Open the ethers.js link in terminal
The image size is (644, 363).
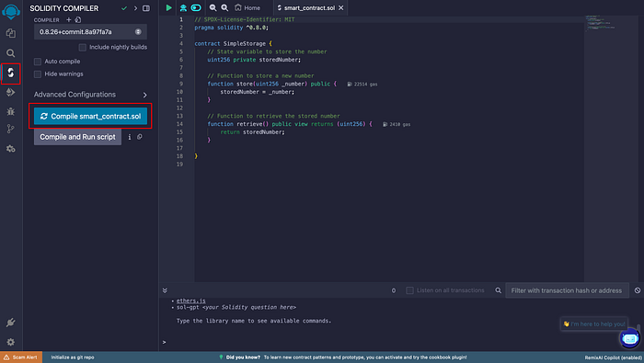[191, 301]
